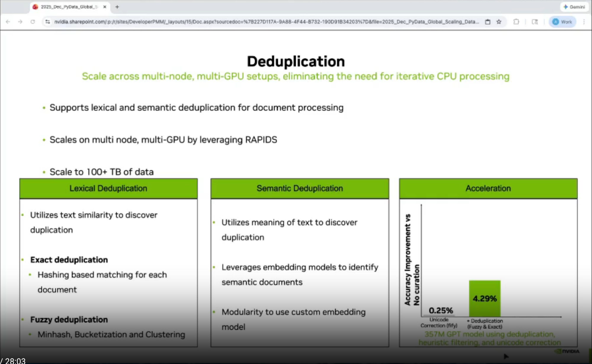This screenshot has height=364, width=592.
Task: Click the SharePoint URL address field
Action: (266, 22)
